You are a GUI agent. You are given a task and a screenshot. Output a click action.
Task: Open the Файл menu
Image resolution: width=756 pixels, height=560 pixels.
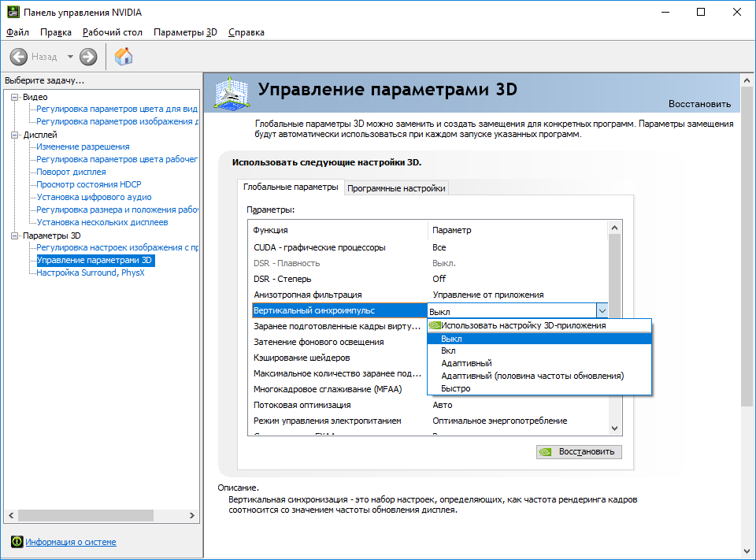(x=17, y=32)
